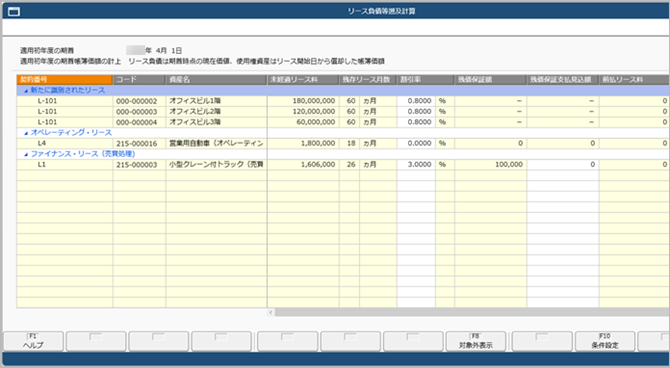The width and height of the screenshot is (670, 368).
Task: Collapse the ファイナンス・リース（売買処理） group arrow
Action: tap(26, 154)
